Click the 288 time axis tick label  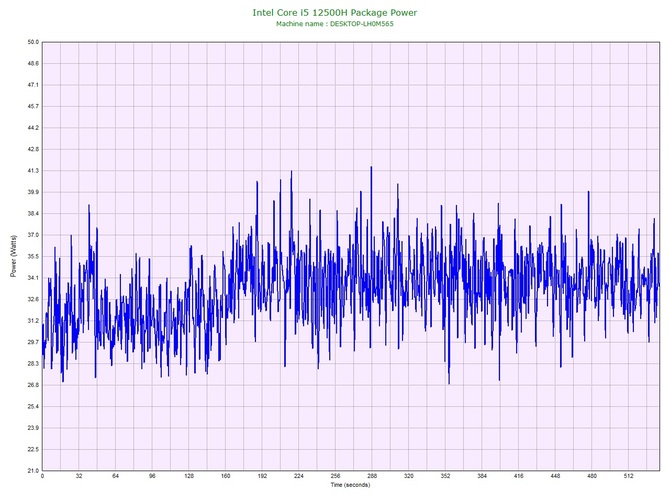[x=372, y=476]
